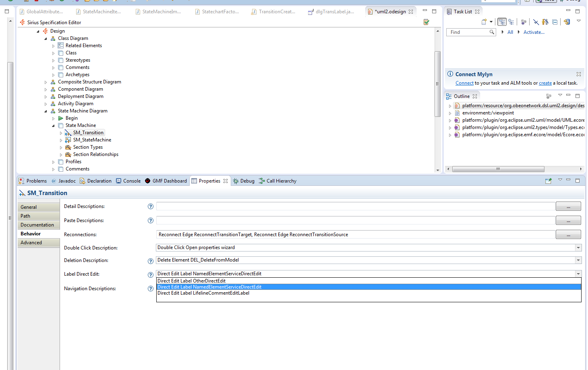Open the Debug view tab

pyautogui.click(x=244, y=181)
